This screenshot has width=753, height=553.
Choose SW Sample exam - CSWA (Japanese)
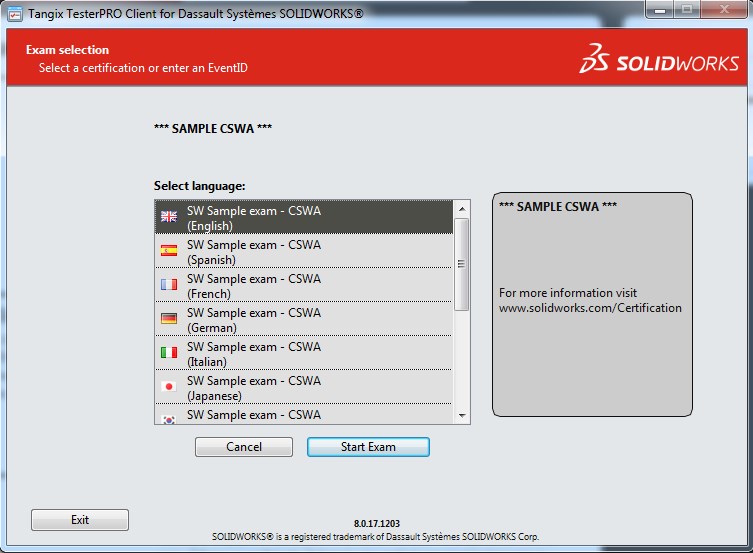304,387
